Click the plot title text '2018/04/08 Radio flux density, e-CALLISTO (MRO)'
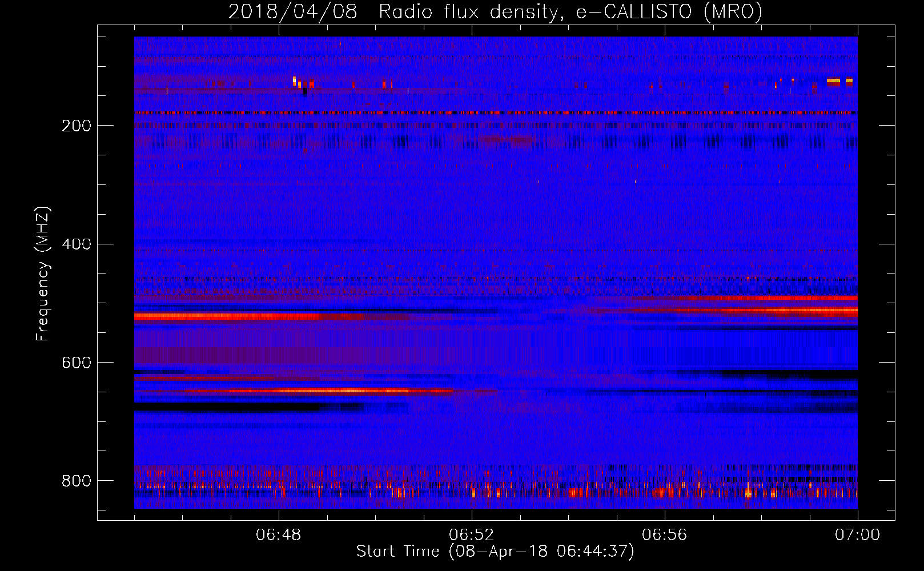 click(495, 12)
